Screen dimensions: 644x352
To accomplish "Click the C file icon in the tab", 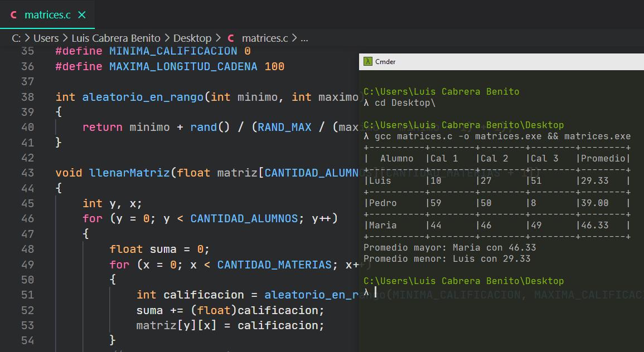I will coord(13,15).
